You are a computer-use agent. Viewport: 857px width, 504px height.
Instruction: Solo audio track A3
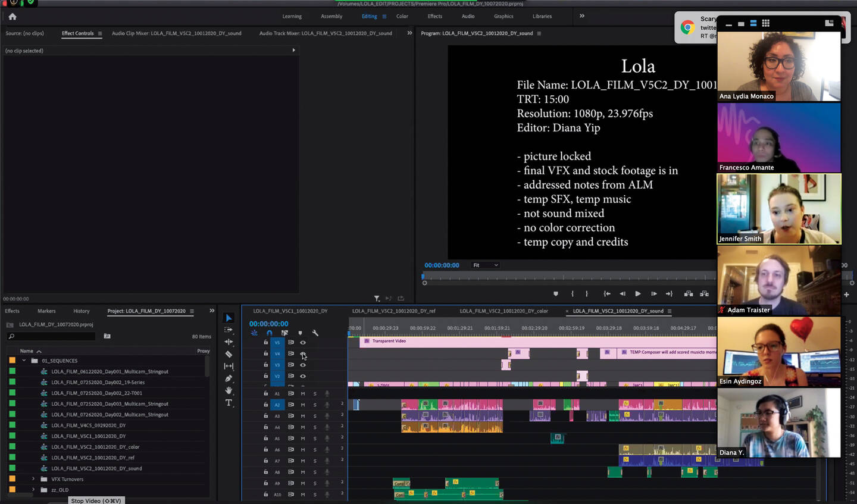315,416
